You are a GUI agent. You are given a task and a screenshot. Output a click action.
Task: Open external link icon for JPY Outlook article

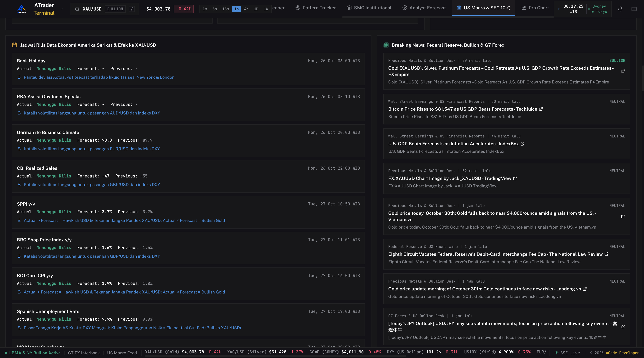[x=623, y=327]
